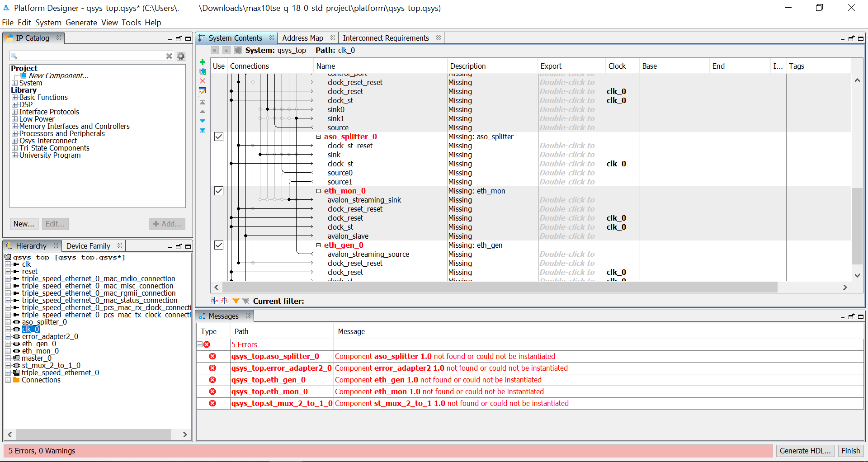Image resolution: width=868 pixels, height=462 pixels.
Task: Switch to the Address Map tab
Action: click(302, 38)
